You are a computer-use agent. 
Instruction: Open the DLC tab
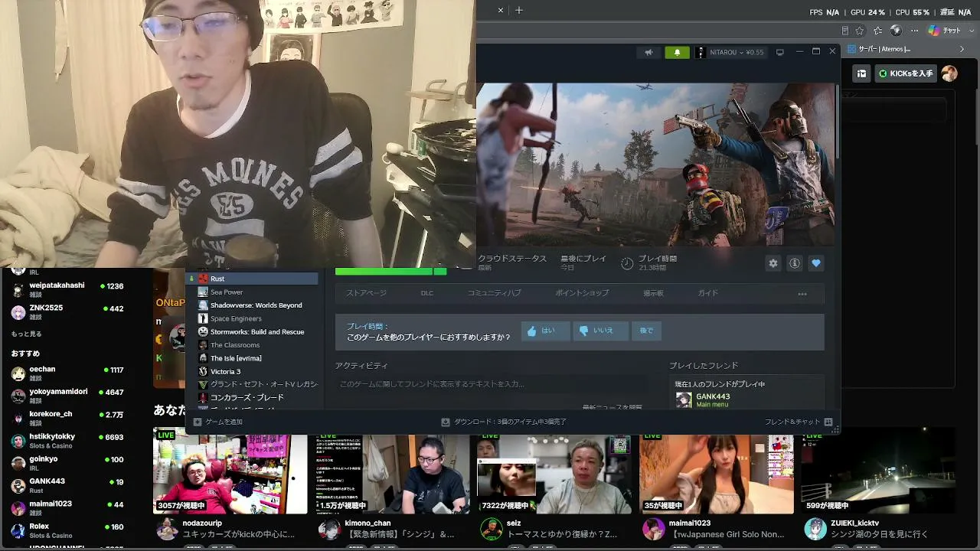[x=427, y=293]
